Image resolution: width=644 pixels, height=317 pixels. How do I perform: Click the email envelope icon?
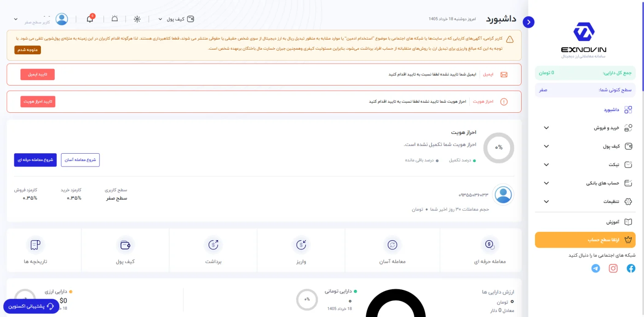click(x=504, y=74)
